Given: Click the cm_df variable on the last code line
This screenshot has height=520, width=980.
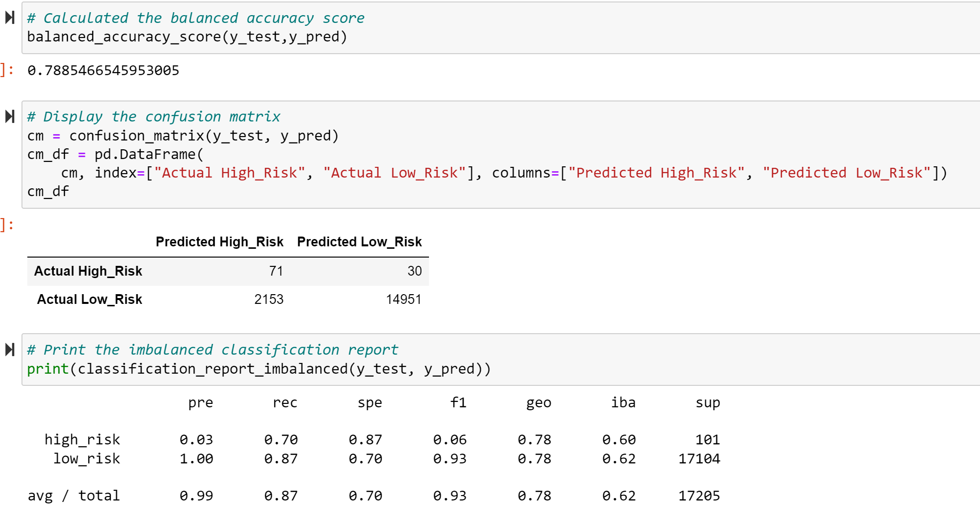Looking at the screenshot, I should 47,191.
